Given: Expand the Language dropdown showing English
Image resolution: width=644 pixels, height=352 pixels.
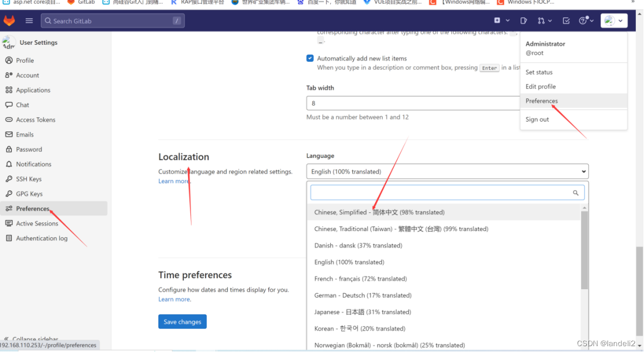Looking at the screenshot, I should [x=447, y=172].
